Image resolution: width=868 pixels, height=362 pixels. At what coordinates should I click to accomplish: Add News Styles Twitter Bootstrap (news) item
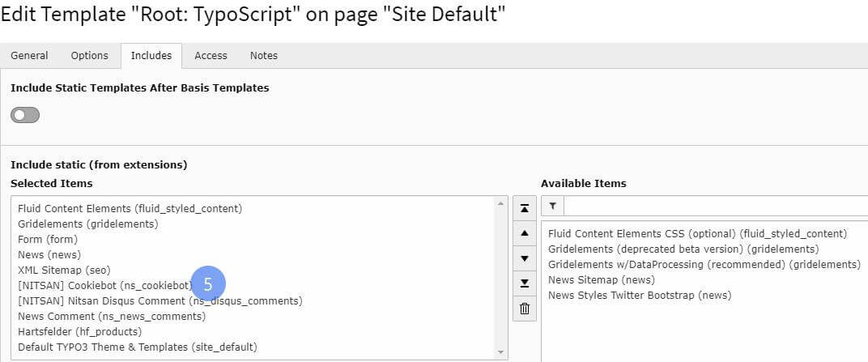point(640,295)
